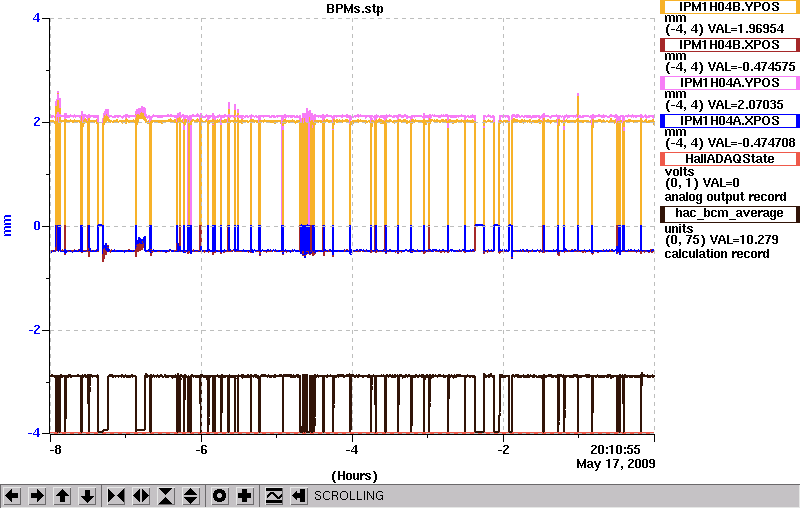This screenshot has width=800, height=508.
Task: Click the VAL=0 readout under HallADAQState
Action: [x=721, y=183]
